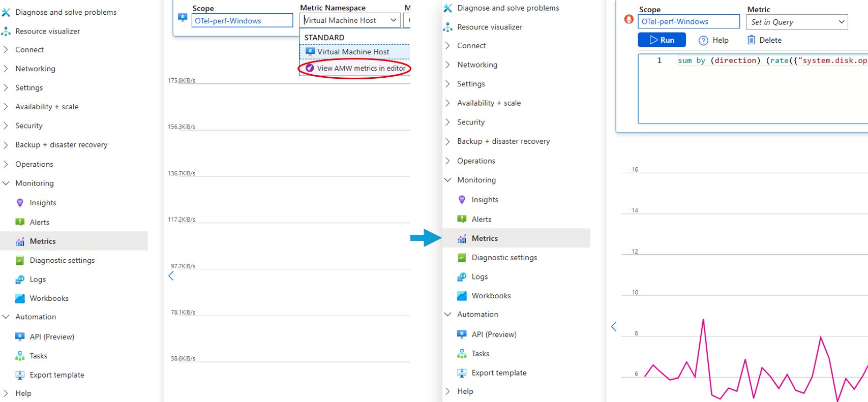Click the VM icon beside left Scope field
This screenshot has width=868, height=402.
(x=183, y=17)
